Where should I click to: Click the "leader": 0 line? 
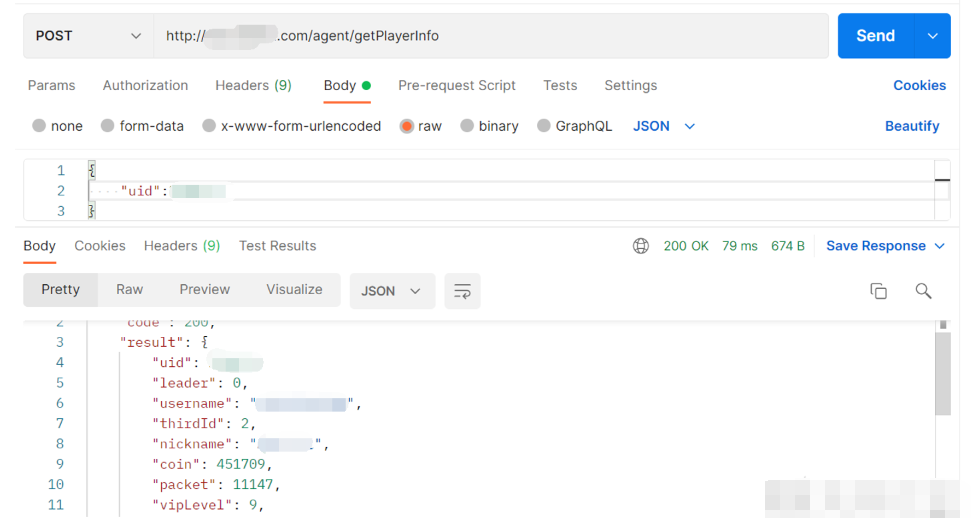coord(199,383)
